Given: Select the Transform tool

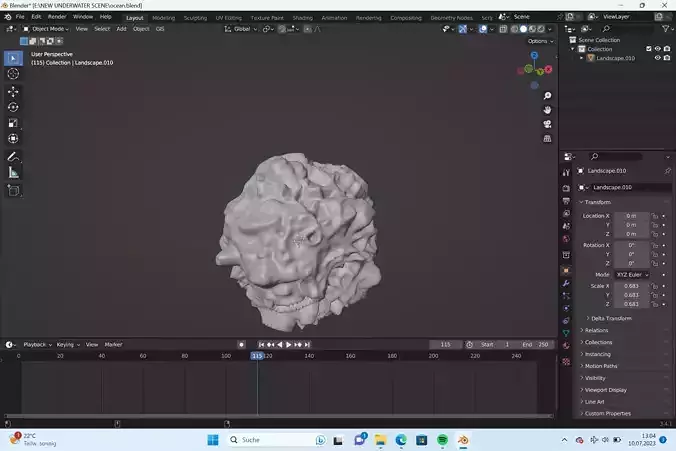Looking at the screenshot, I should [x=13, y=138].
